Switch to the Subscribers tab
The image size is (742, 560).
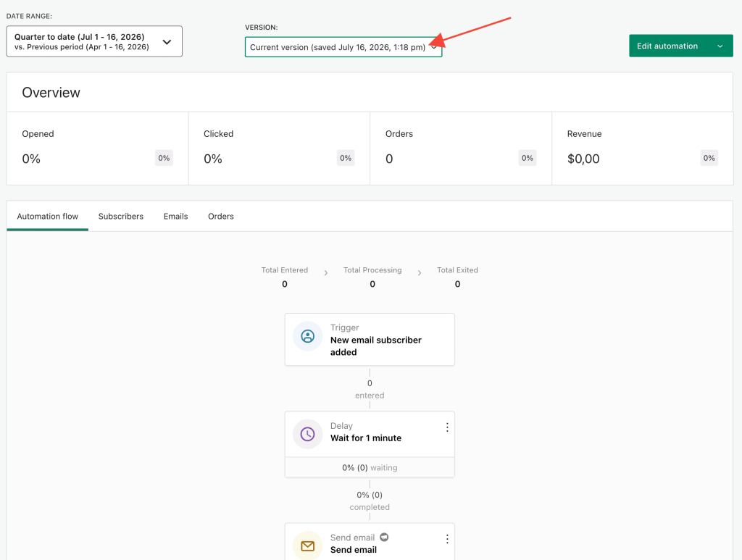[121, 216]
